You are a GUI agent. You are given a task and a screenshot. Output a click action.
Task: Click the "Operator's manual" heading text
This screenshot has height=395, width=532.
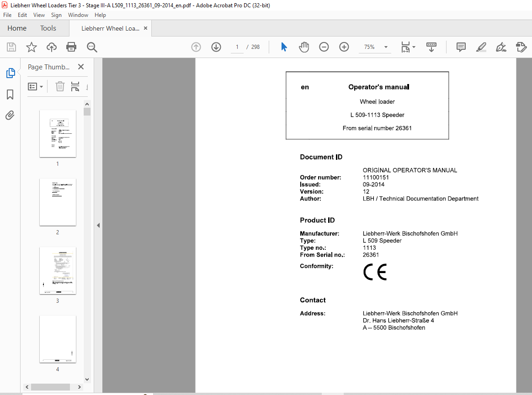(x=378, y=87)
